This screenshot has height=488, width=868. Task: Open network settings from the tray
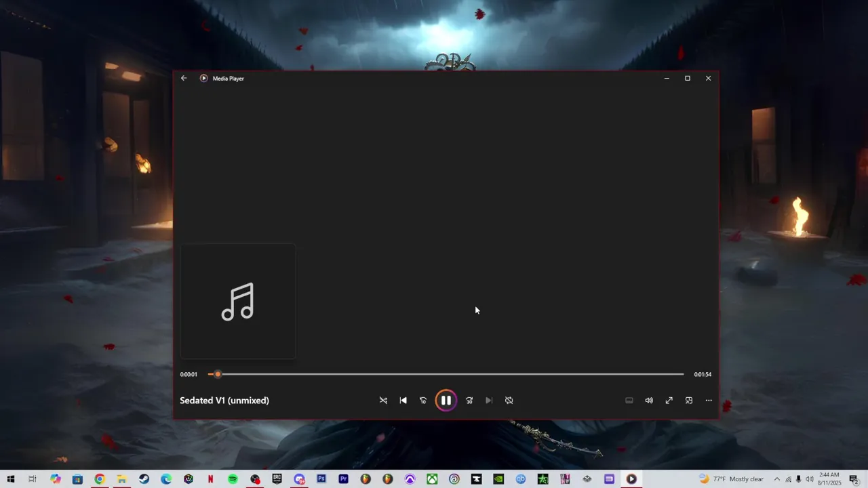tap(788, 479)
